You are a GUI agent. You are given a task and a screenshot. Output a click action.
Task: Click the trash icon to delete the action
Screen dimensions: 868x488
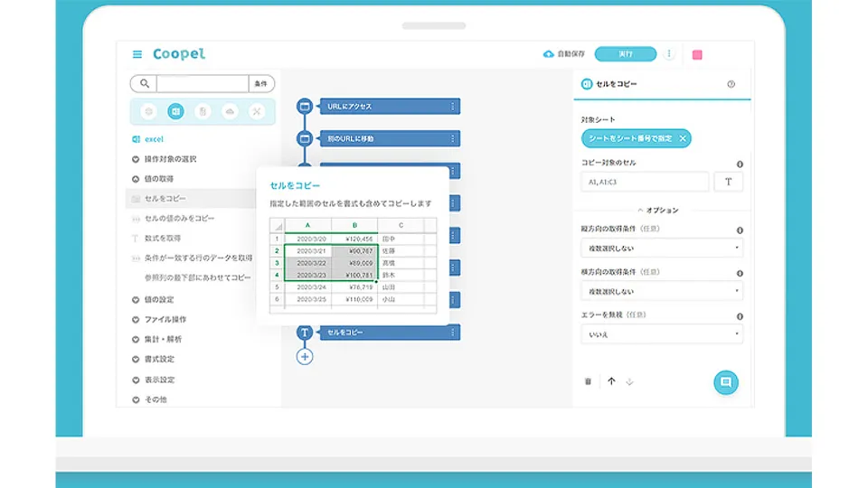click(x=588, y=381)
